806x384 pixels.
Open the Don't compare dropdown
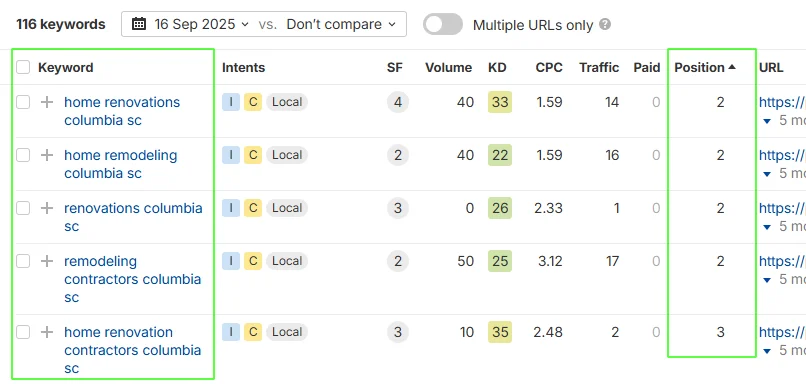pos(341,24)
